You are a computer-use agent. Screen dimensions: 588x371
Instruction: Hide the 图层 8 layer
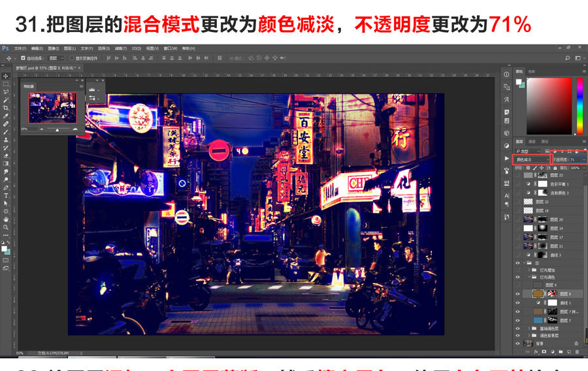tap(518, 294)
